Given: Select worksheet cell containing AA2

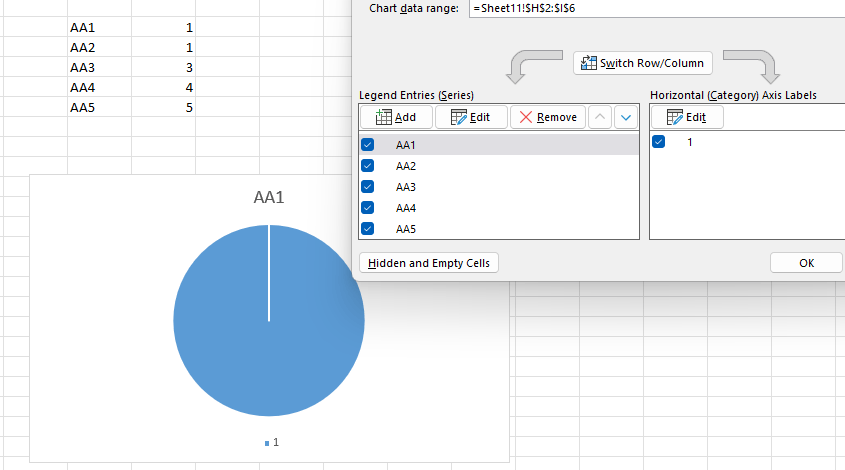Looking at the screenshot, I should pos(100,47).
